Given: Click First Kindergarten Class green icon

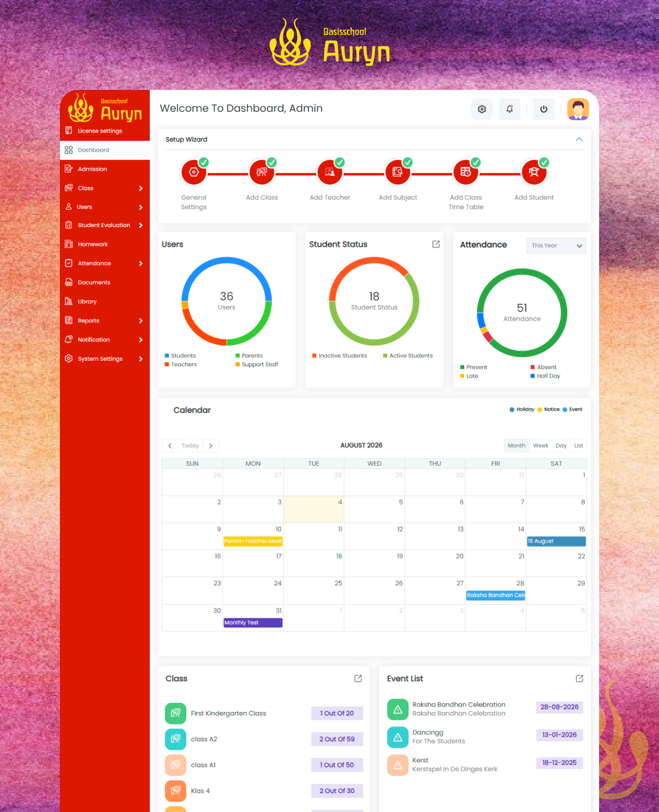Looking at the screenshot, I should 176,713.
